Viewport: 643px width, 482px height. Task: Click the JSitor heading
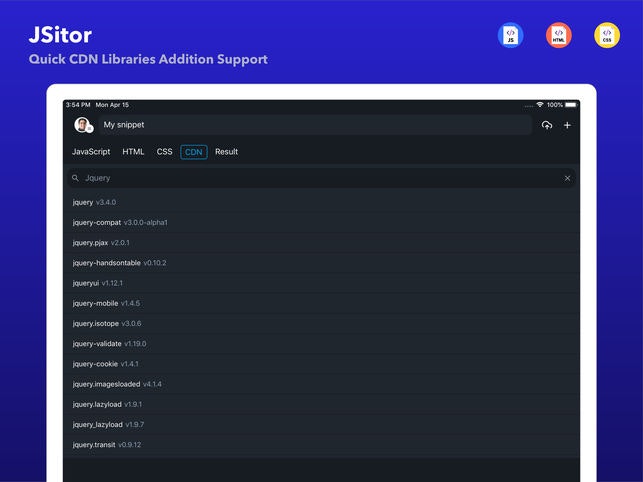[60, 35]
